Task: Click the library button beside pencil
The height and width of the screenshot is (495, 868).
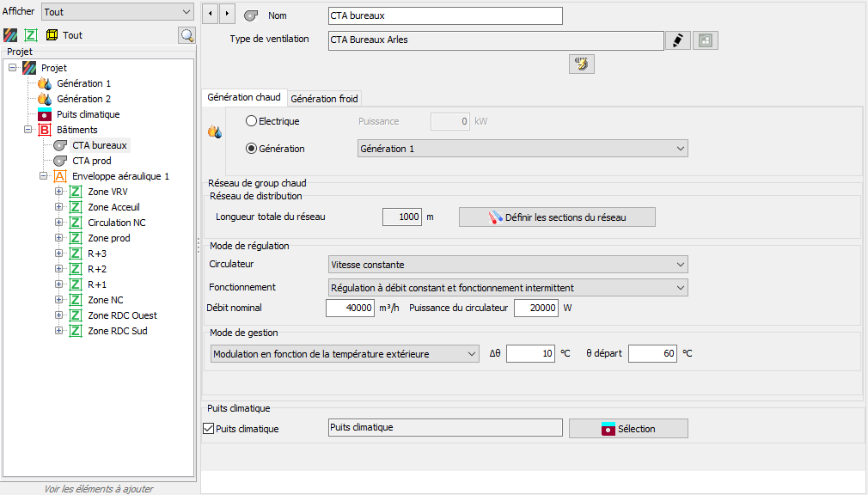Action: [706, 40]
